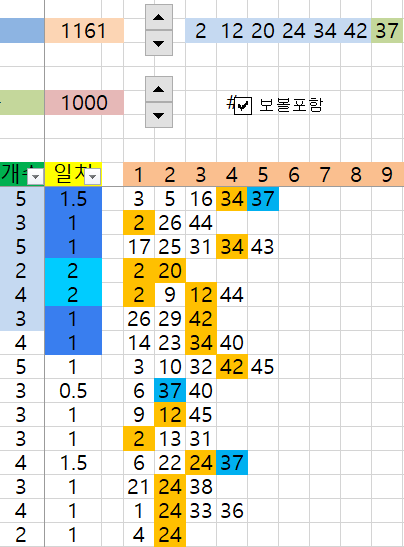Select the cell containing 1161

pyautogui.click(x=84, y=31)
